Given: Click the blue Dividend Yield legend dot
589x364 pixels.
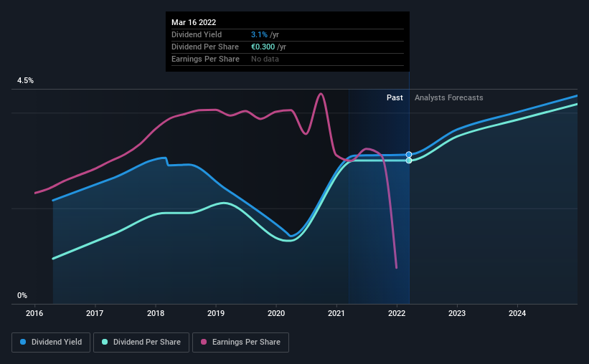Looking at the screenshot, I should click(x=23, y=342).
